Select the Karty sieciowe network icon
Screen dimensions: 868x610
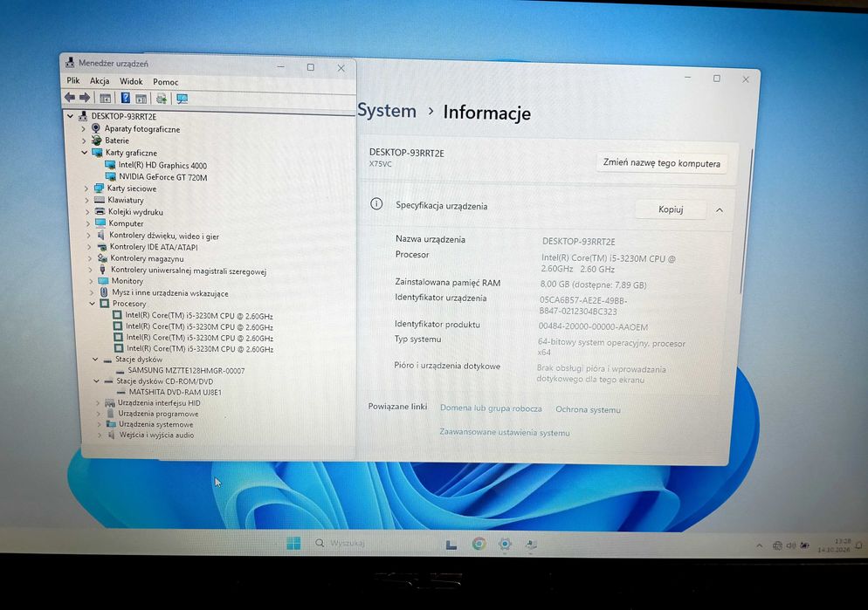(99, 188)
